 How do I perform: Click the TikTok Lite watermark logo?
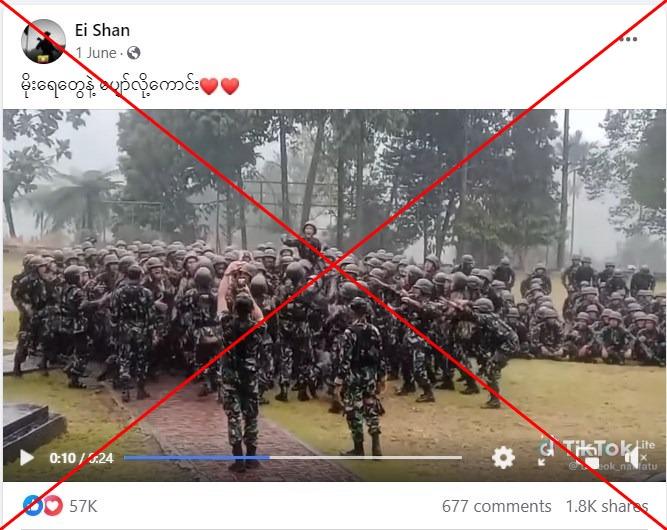[x=597, y=449]
